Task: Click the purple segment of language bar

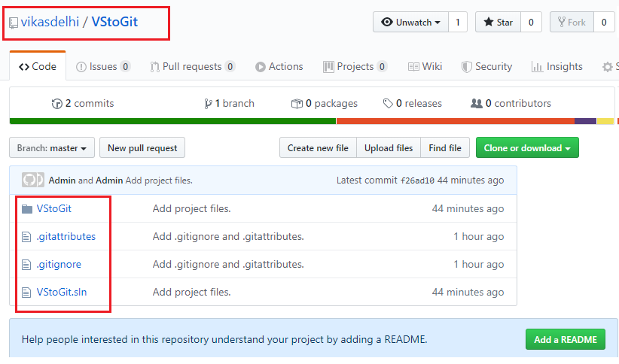Action: 585,121
